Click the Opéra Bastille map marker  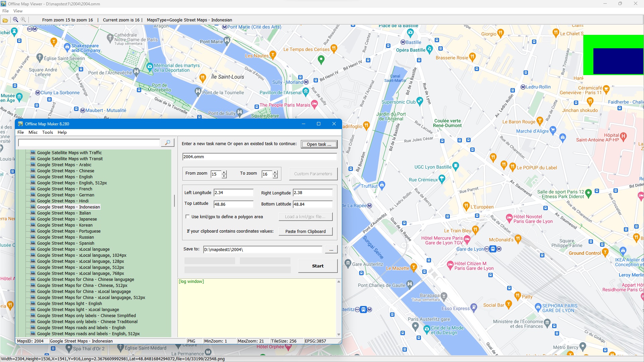click(429, 49)
